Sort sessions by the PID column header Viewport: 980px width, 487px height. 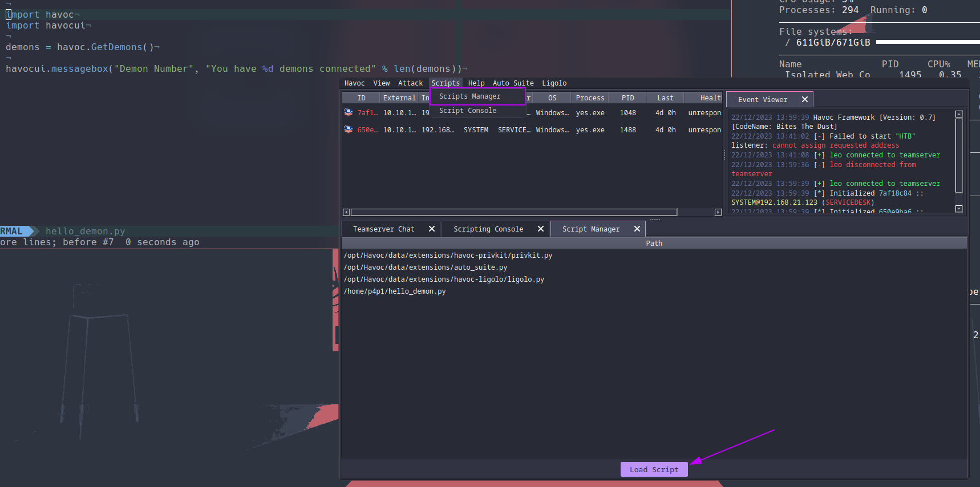click(x=627, y=98)
